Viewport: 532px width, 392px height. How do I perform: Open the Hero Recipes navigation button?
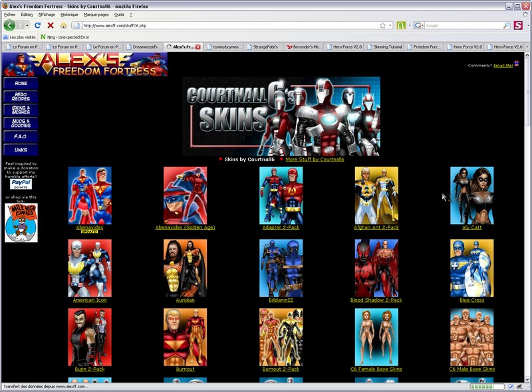[x=21, y=96]
